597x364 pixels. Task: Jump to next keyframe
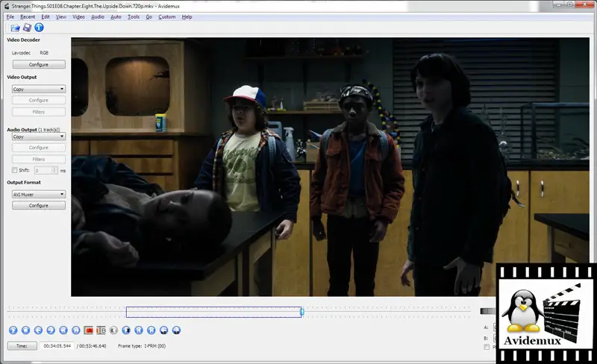(x=76, y=330)
